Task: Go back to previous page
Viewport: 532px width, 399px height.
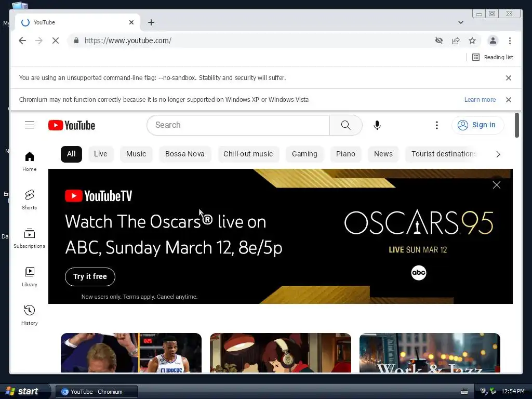Action: [22, 41]
